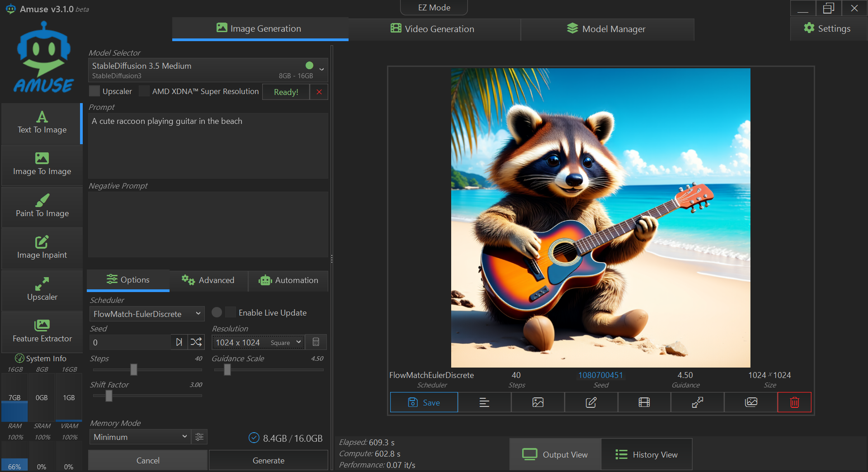Open Settings with the gear button

pyautogui.click(x=828, y=28)
